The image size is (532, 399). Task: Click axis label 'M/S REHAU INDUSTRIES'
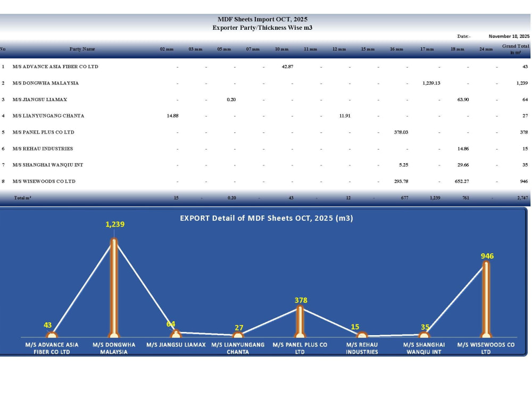click(362, 348)
